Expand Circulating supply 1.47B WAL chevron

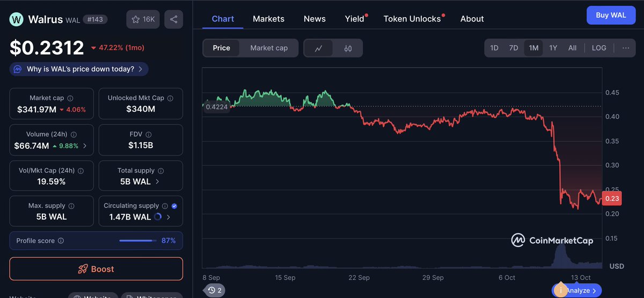tap(169, 217)
